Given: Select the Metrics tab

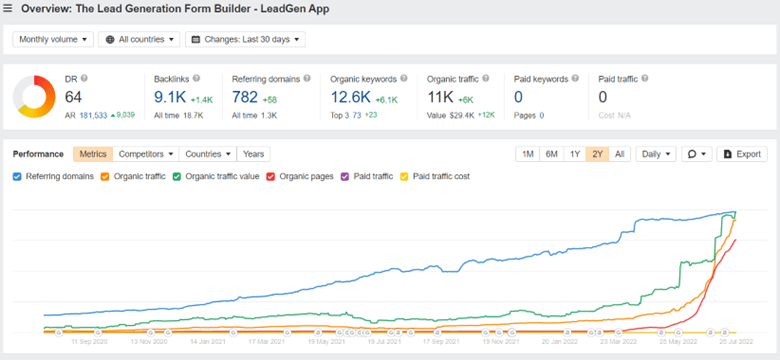Looking at the screenshot, I should coord(93,154).
